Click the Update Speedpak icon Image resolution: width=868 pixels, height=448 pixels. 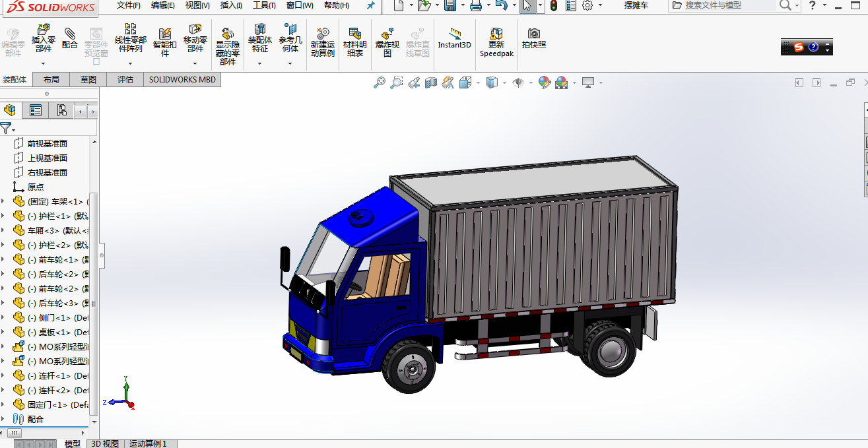[x=496, y=34]
